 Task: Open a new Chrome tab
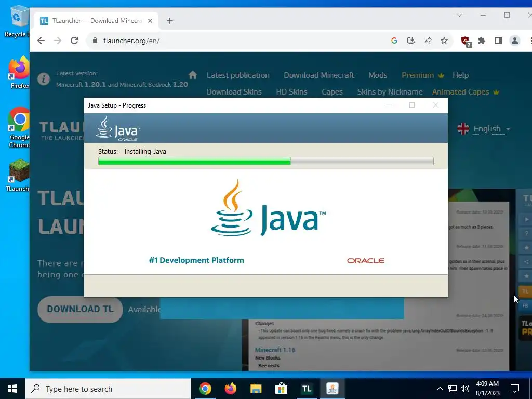tap(170, 21)
